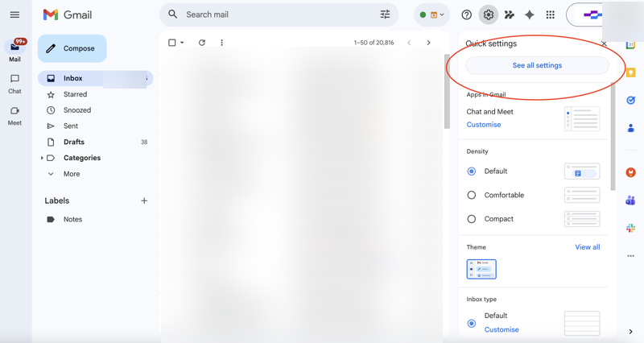The width and height of the screenshot is (644, 343).
Task: Click the account profile chip
Action: coord(584,14)
